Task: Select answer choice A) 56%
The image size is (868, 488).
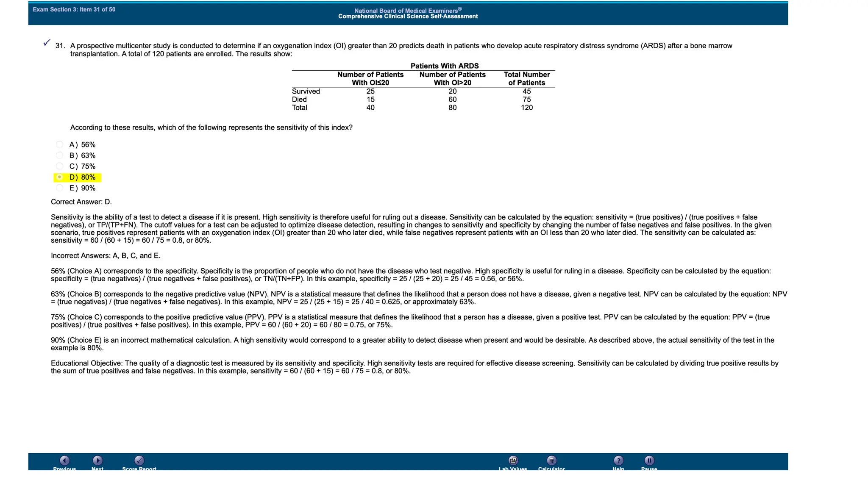Action: click(x=60, y=145)
